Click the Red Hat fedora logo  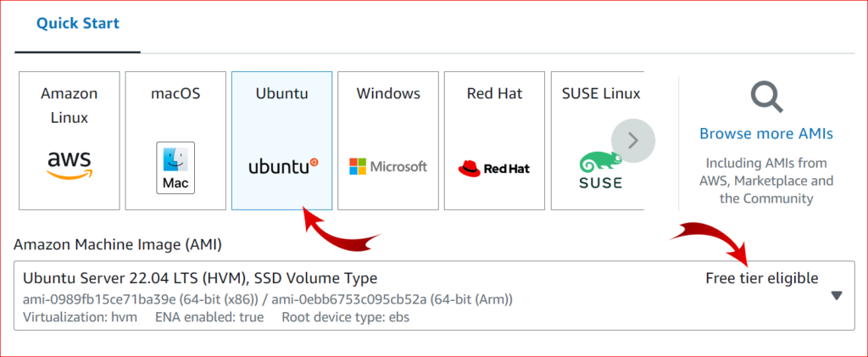click(x=469, y=168)
